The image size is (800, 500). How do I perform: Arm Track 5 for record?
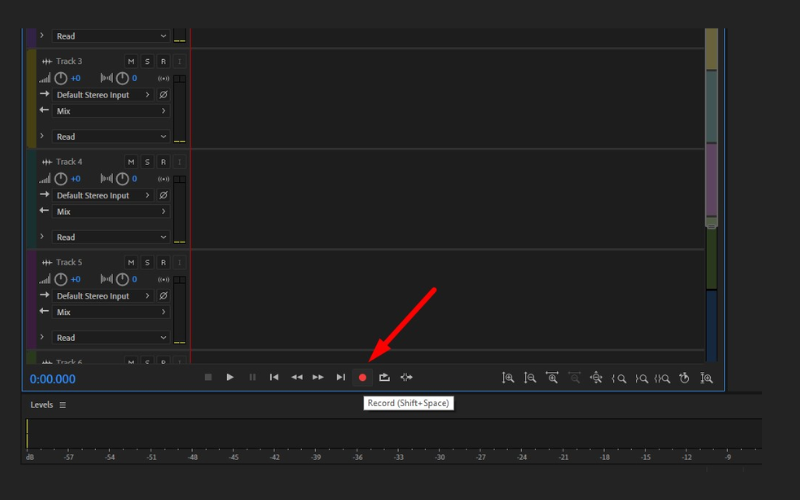(163, 262)
